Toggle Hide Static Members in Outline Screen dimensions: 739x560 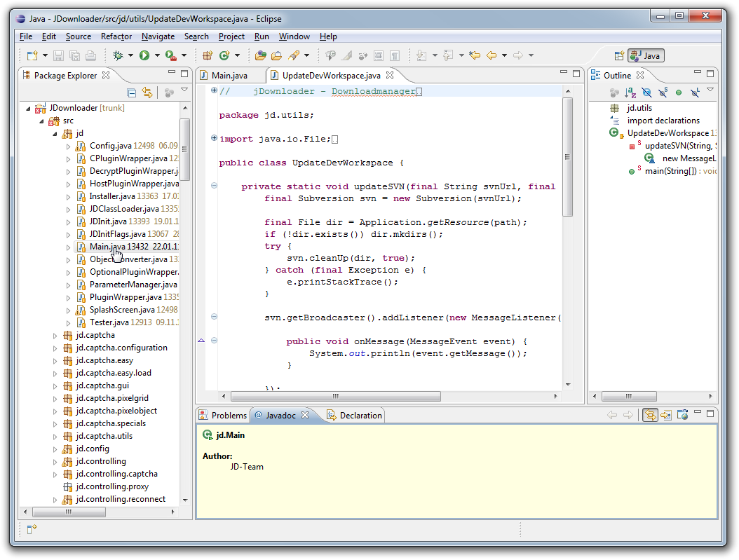point(663,93)
